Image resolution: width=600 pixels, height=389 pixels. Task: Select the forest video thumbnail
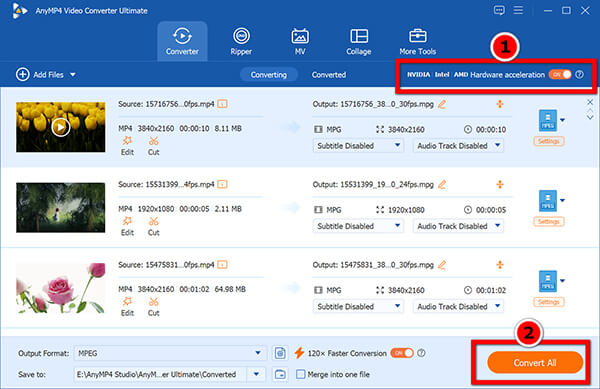click(x=60, y=207)
